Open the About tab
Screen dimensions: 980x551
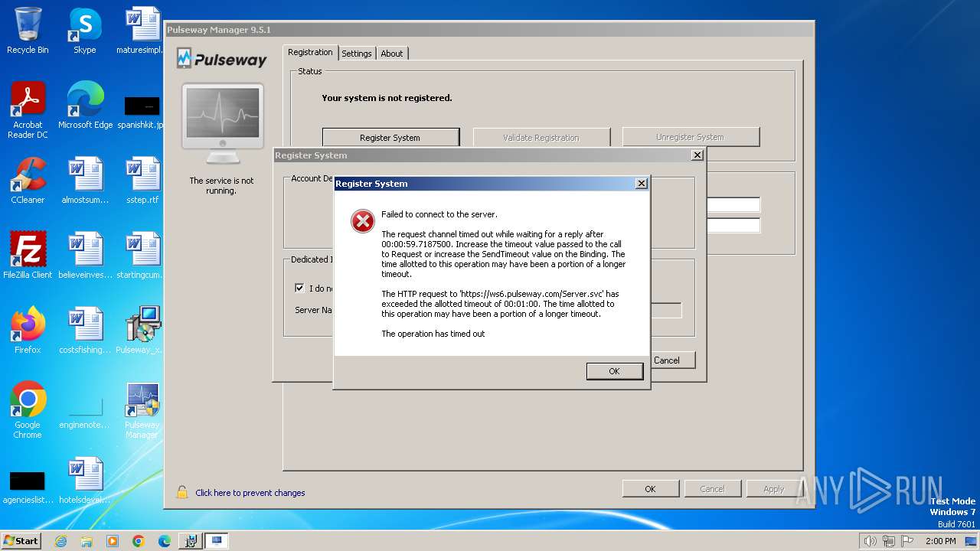point(392,54)
